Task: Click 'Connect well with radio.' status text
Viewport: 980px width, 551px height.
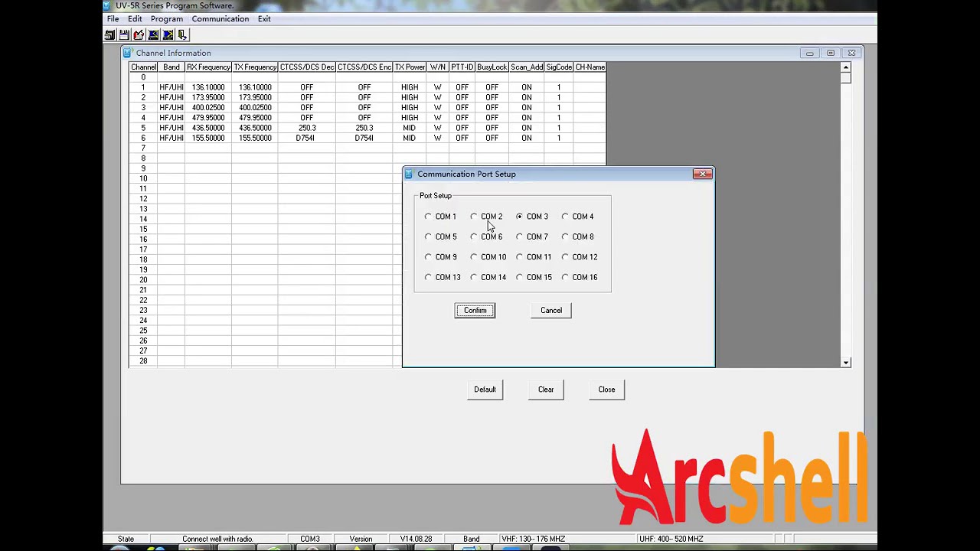Action: 217,539
